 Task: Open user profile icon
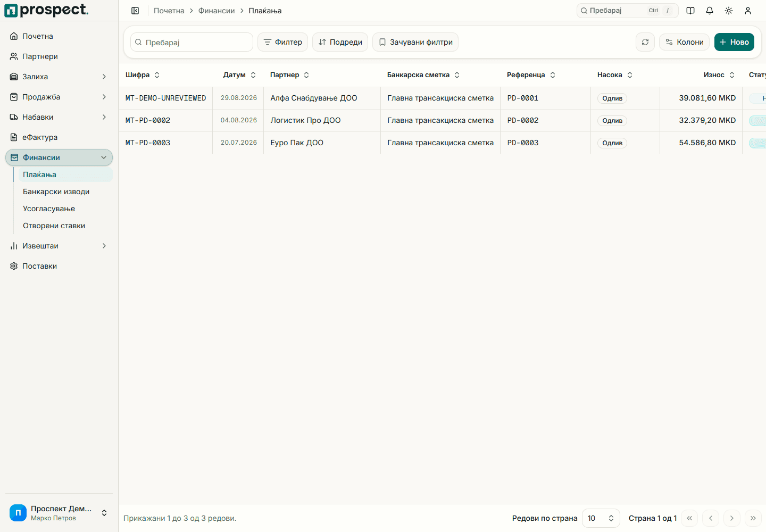coord(748,11)
